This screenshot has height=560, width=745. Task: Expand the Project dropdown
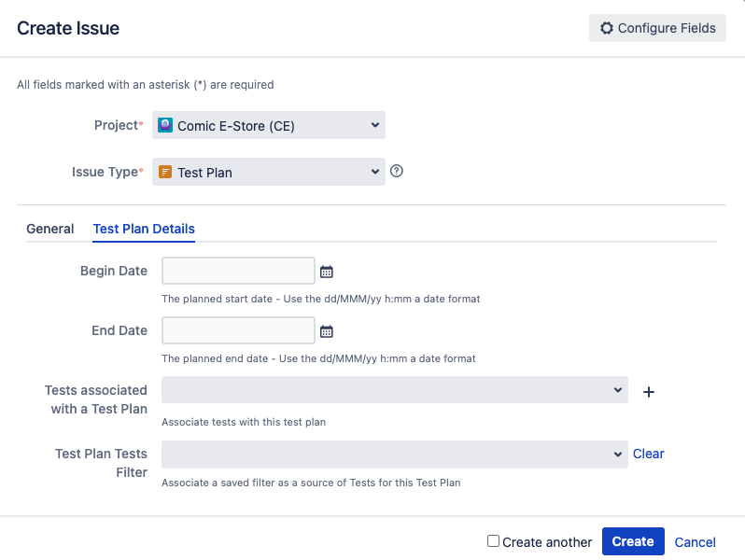[269, 125]
